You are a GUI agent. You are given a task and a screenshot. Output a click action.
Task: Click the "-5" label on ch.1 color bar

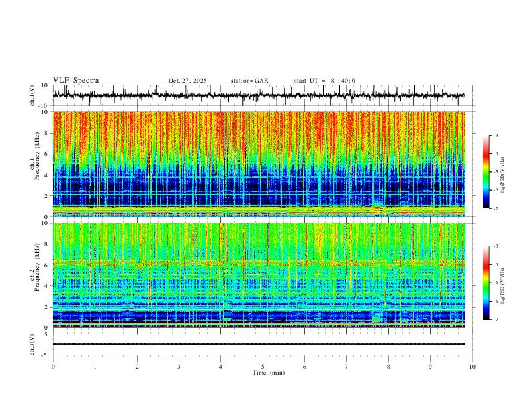495,172
